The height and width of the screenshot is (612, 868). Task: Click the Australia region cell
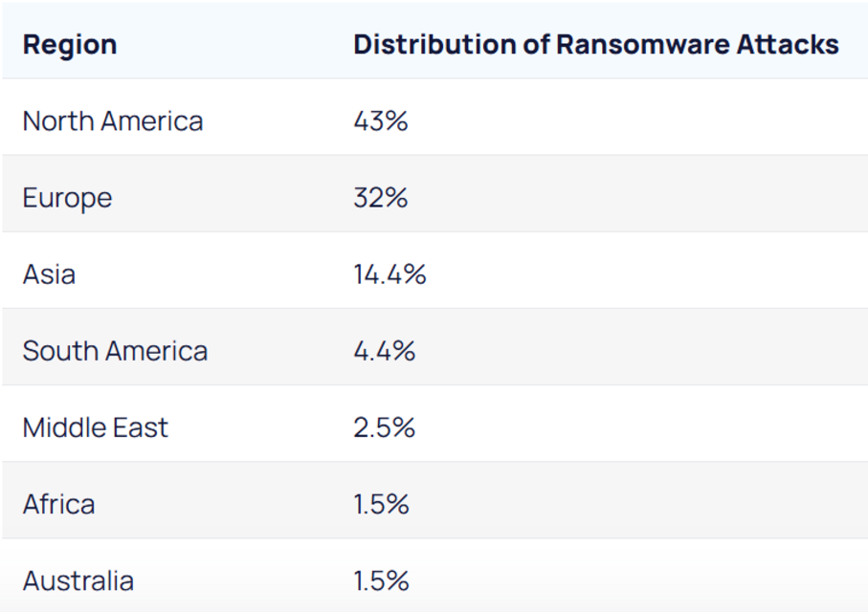[x=78, y=580]
